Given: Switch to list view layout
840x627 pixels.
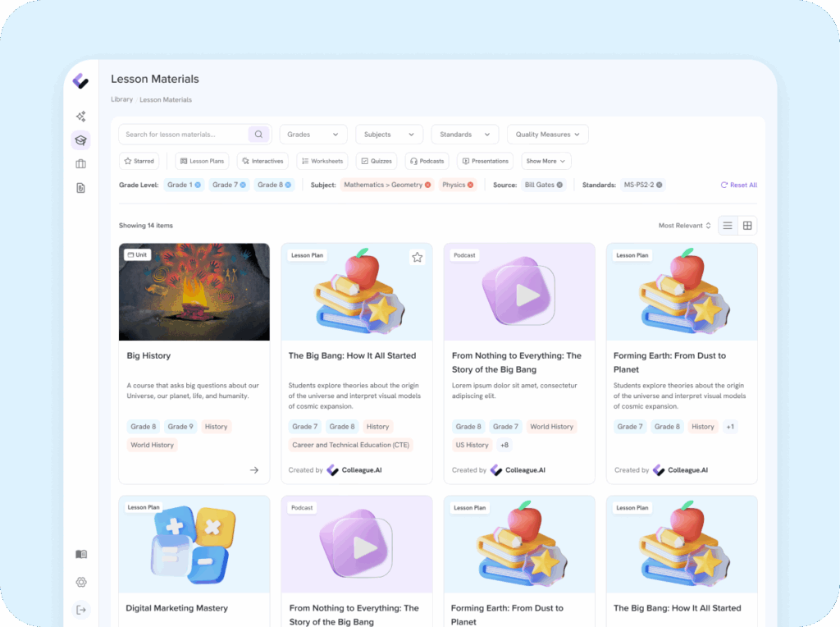Looking at the screenshot, I should click(728, 226).
